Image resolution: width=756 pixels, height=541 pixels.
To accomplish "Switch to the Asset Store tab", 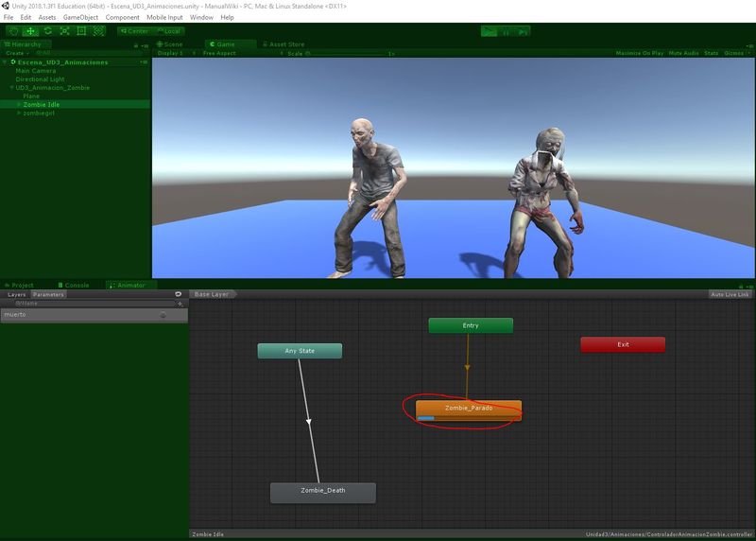I will pyautogui.click(x=283, y=44).
